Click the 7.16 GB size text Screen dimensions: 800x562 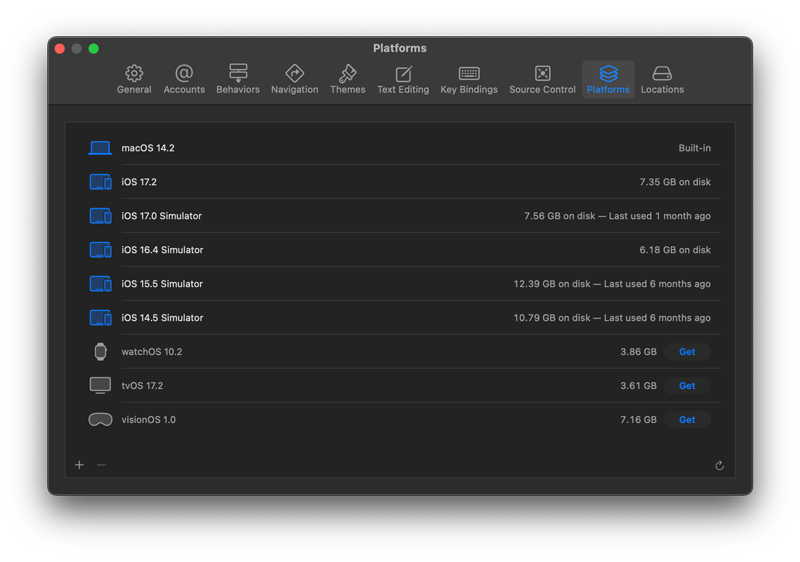coord(638,420)
